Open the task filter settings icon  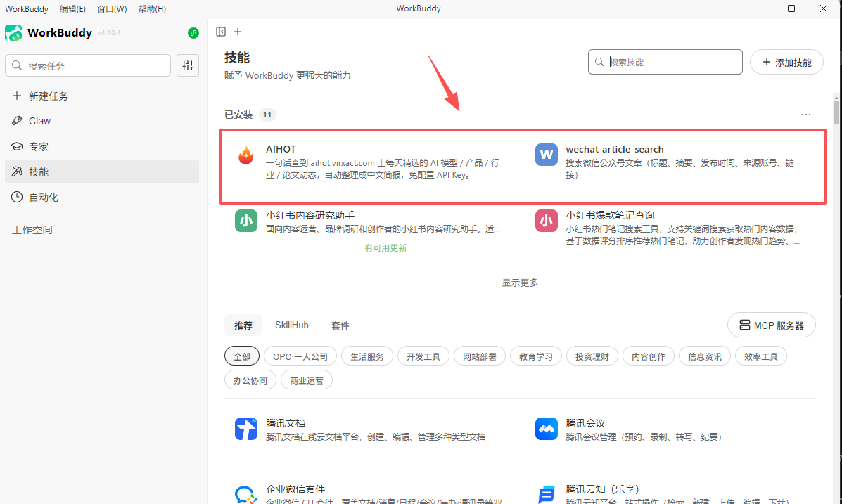click(188, 65)
